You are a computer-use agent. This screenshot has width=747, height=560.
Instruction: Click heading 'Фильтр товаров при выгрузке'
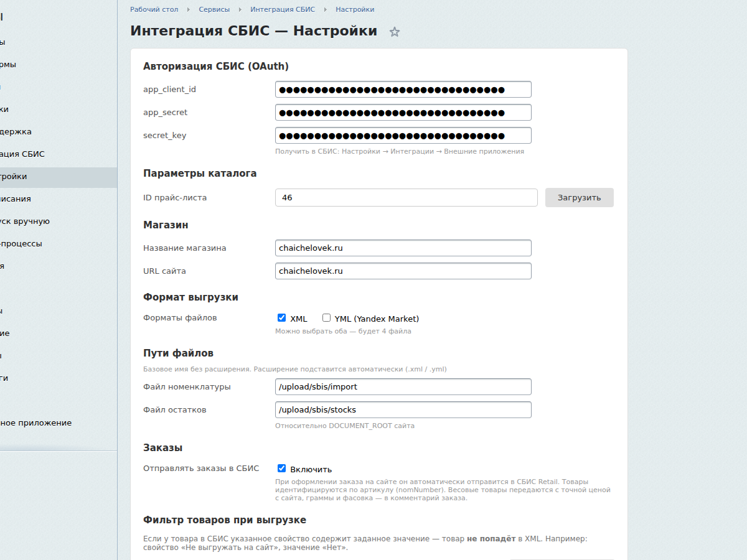tap(225, 520)
